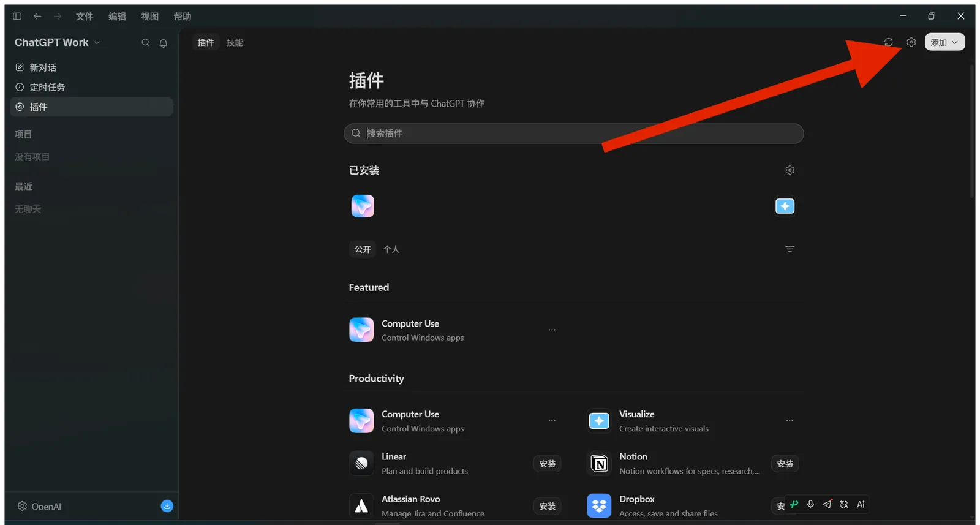Click the microphone icon in floating toolbar
The image size is (980, 525).
(x=811, y=504)
